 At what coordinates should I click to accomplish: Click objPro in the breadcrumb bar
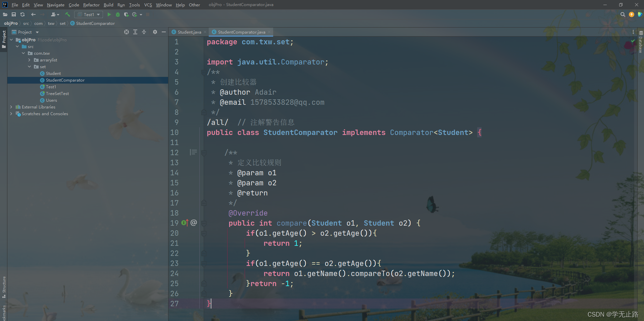coord(11,23)
